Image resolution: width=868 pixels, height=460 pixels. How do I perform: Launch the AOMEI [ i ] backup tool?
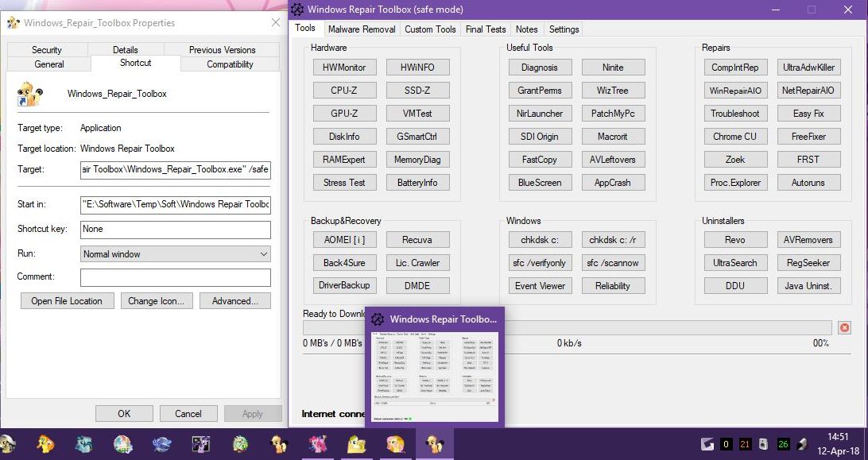point(344,240)
